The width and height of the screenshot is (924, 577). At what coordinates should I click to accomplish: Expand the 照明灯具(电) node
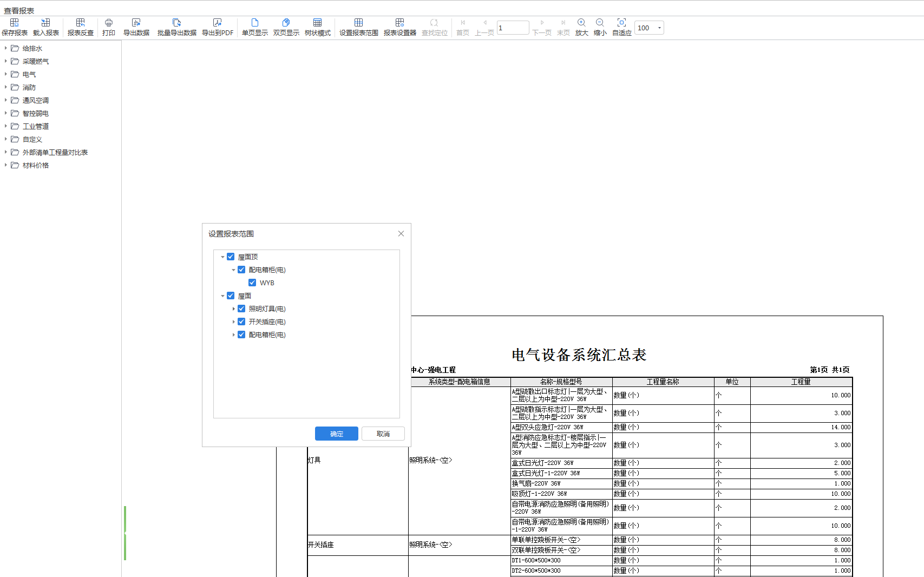coord(233,309)
